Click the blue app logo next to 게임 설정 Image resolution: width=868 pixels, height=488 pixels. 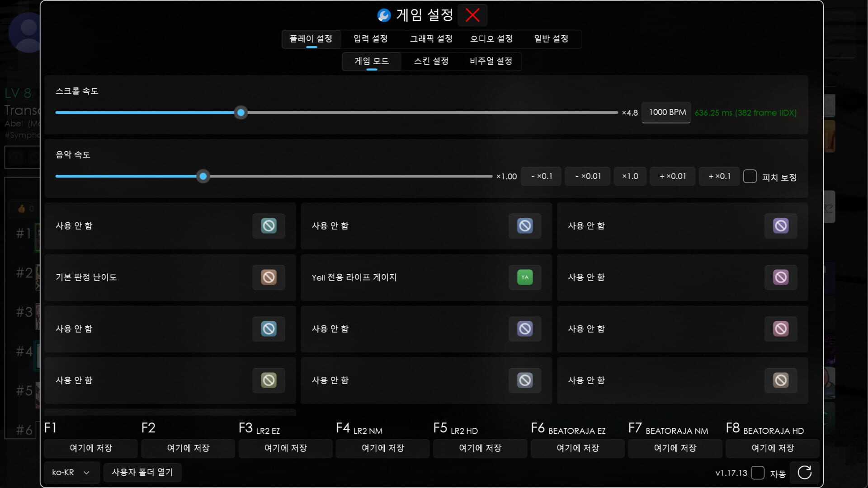pyautogui.click(x=384, y=15)
